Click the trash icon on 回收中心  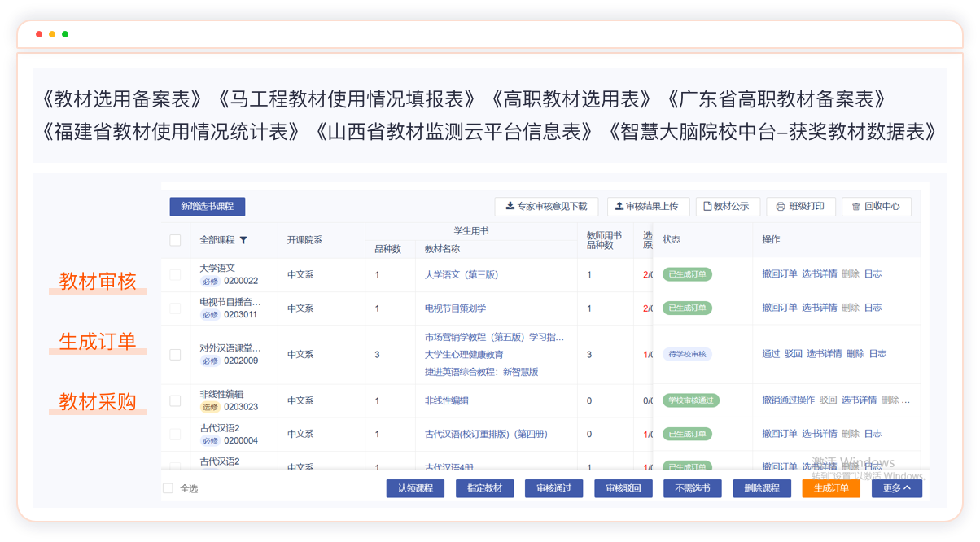(x=855, y=207)
